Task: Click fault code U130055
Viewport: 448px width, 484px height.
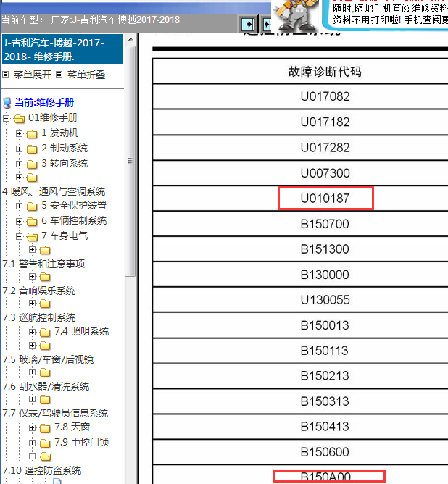Action: point(325,300)
